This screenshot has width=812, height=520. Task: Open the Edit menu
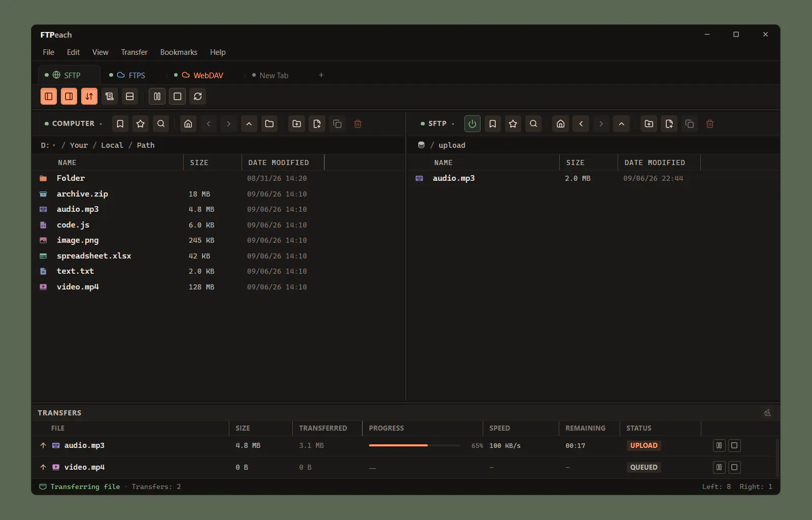(x=73, y=52)
